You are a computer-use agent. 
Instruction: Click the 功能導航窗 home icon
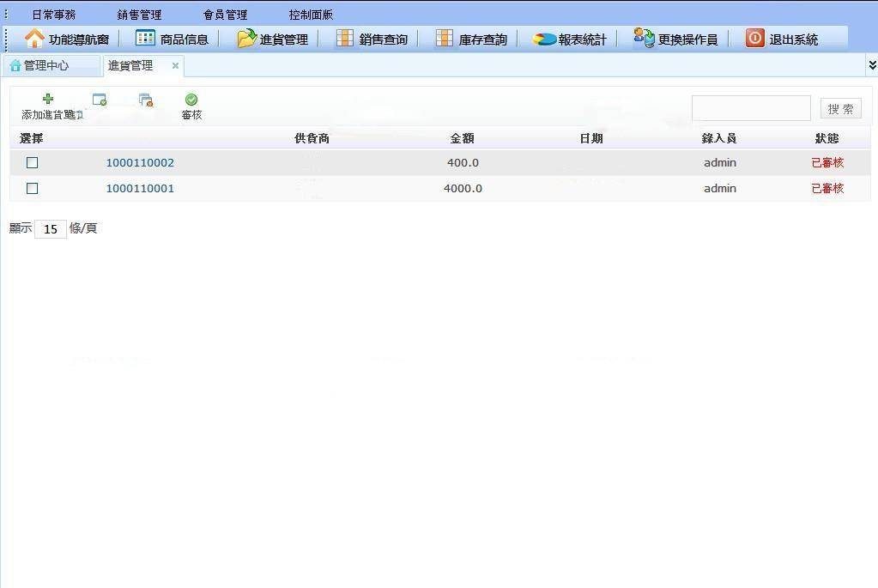coord(34,39)
